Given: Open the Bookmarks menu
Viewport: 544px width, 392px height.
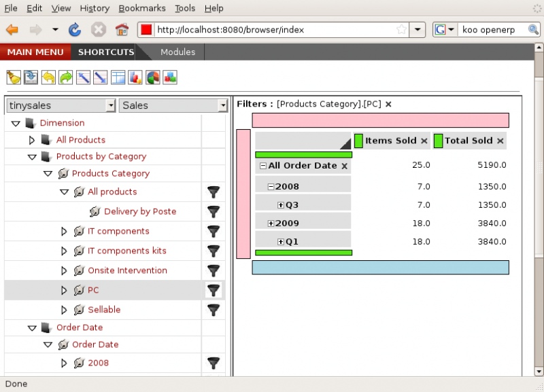Looking at the screenshot, I should point(141,8).
